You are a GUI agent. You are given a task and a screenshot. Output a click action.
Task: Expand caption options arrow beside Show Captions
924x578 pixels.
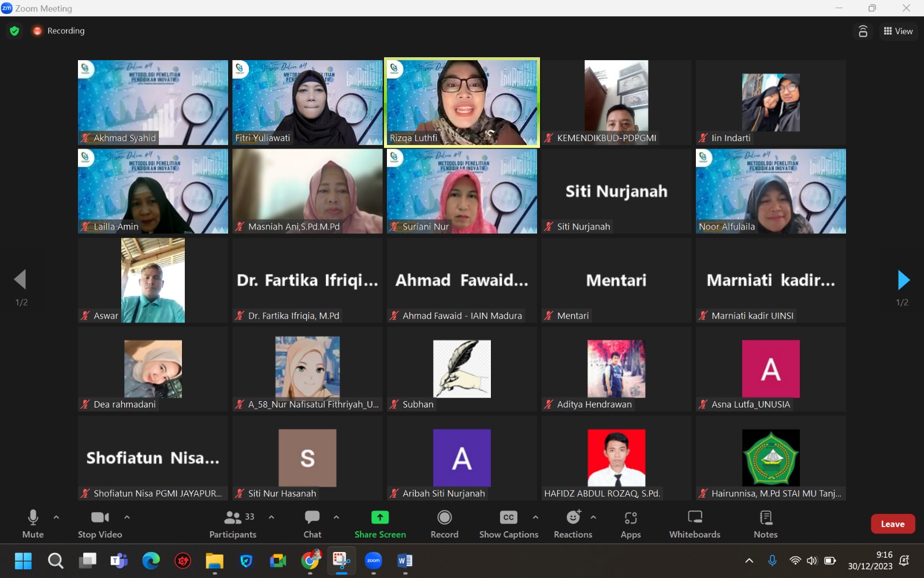(x=535, y=517)
